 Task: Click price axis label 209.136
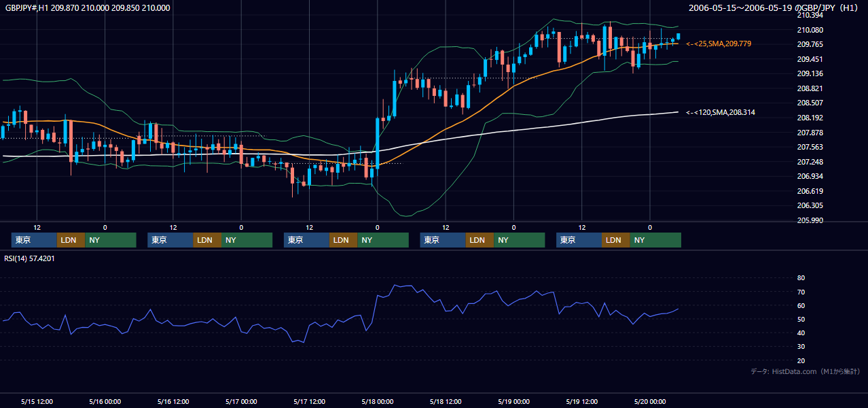pos(810,73)
